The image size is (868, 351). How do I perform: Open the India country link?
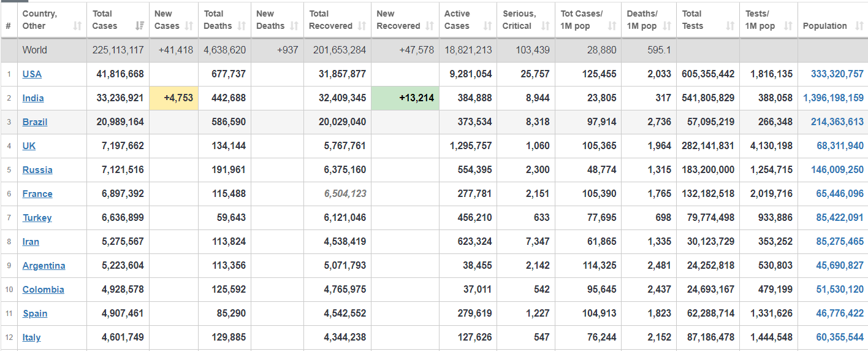pyautogui.click(x=33, y=98)
